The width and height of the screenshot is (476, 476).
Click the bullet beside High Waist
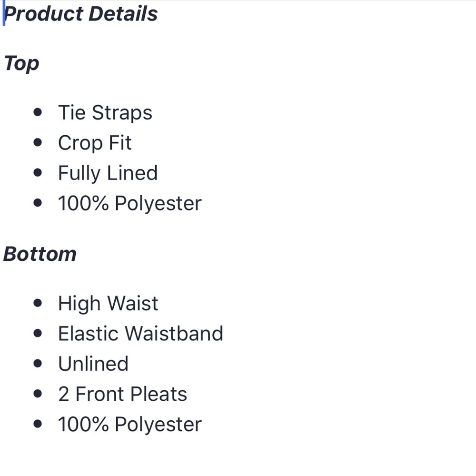(x=39, y=304)
